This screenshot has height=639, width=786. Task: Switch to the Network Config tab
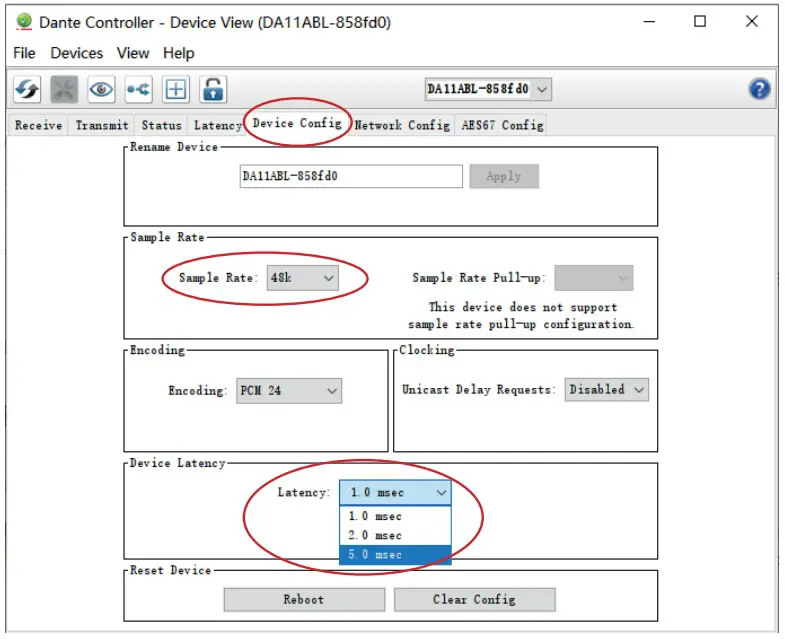(x=402, y=125)
